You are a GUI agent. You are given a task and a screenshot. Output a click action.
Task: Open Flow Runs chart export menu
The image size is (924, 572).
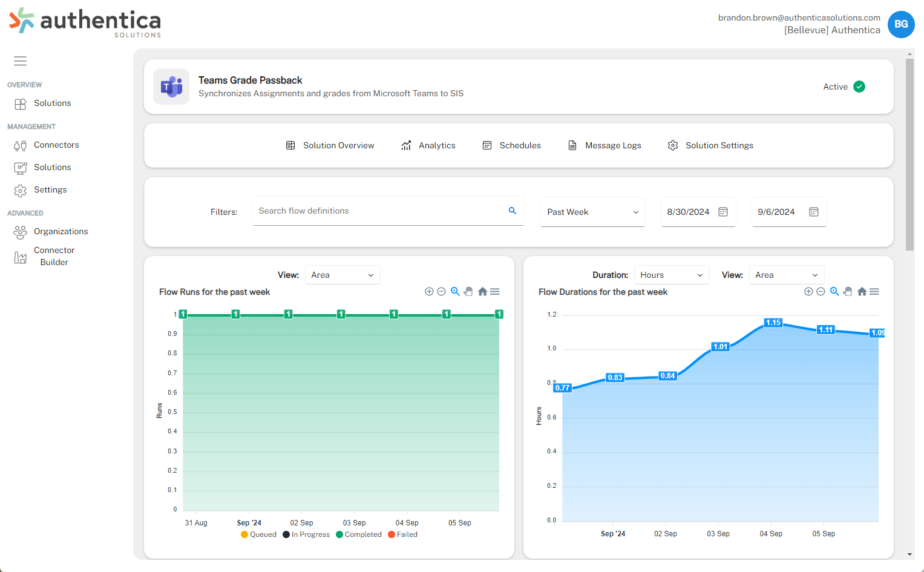495,292
